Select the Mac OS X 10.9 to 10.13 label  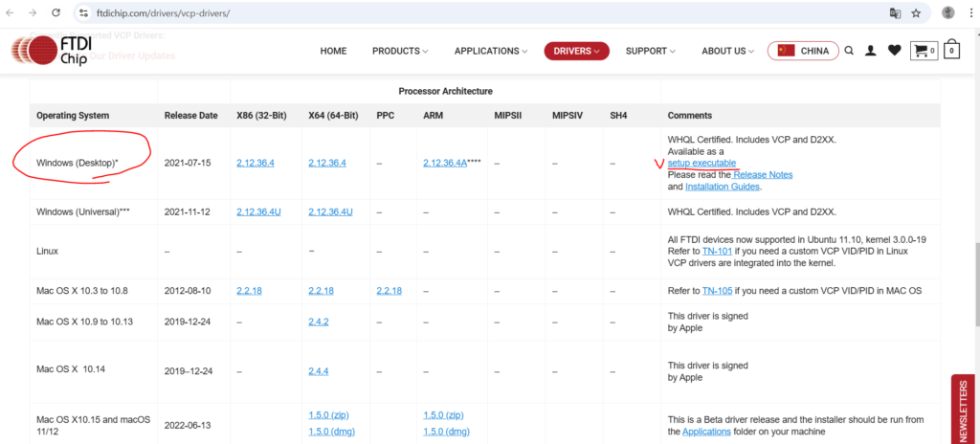pyautogui.click(x=85, y=322)
